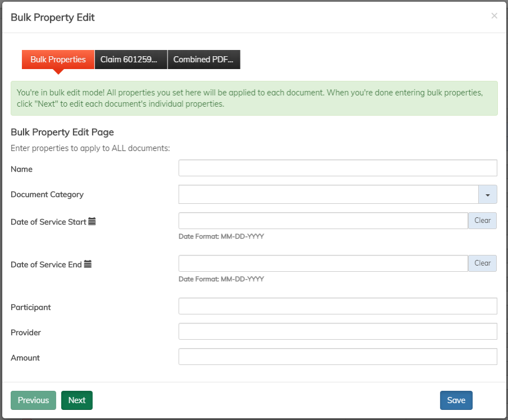Screen dimensions: 508x420
Task: Click the Date of Service Start field
Action: [323, 221]
